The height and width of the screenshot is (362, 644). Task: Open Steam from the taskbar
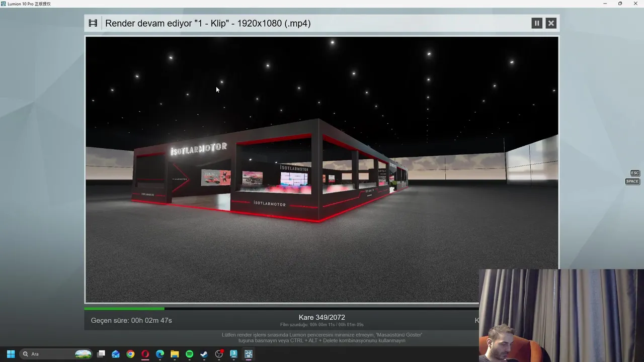pos(204,354)
